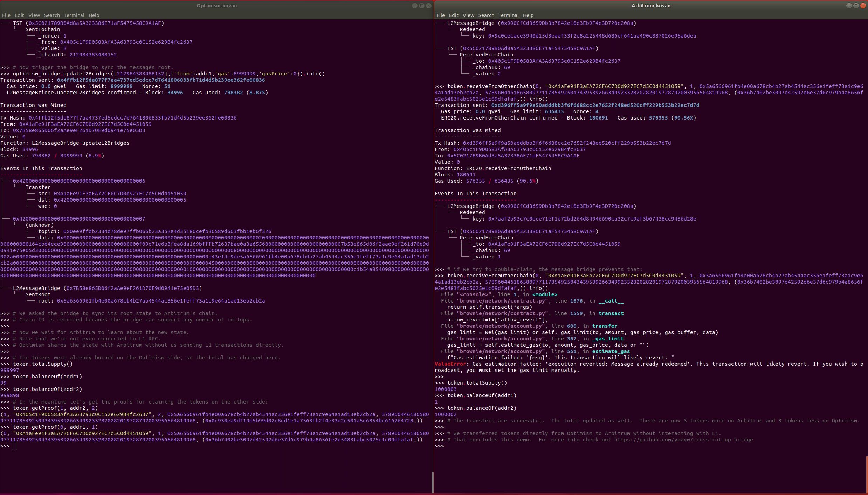Click Gas Used 576355 / 636435 line
The width and height of the screenshot is (868, 495).
[x=487, y=181]
